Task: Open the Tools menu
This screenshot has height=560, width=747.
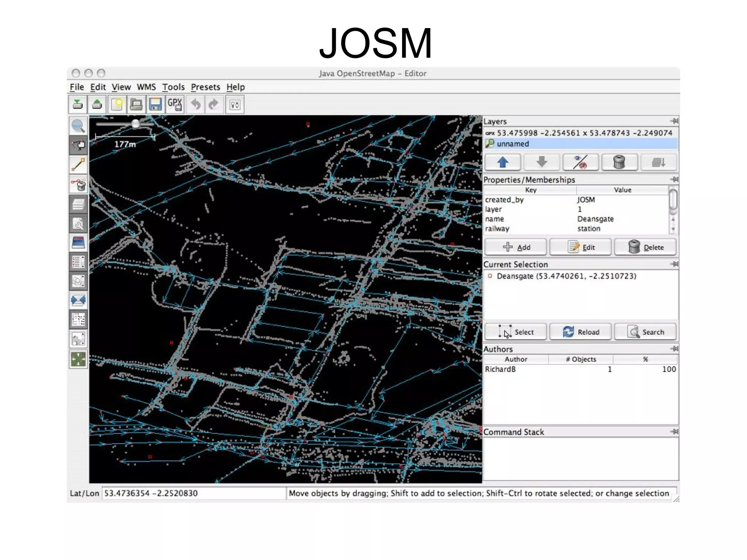Action: pyautogui.click(x=173, y=87)
